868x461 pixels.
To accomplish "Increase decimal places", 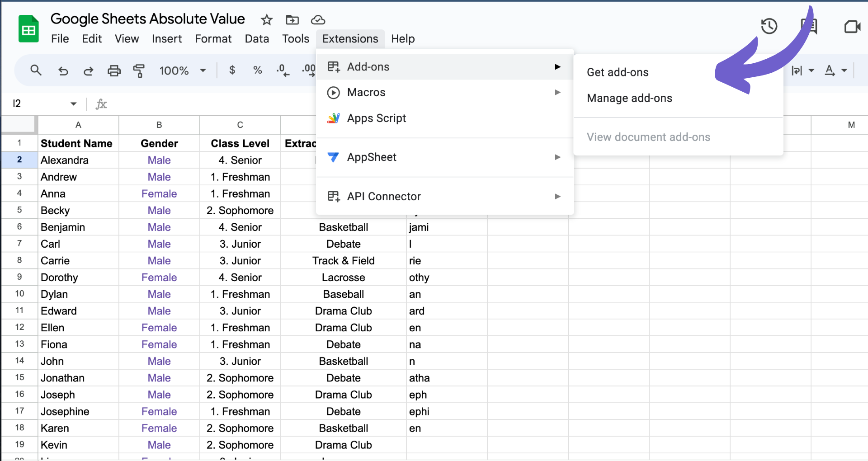I will coord(308,71).
